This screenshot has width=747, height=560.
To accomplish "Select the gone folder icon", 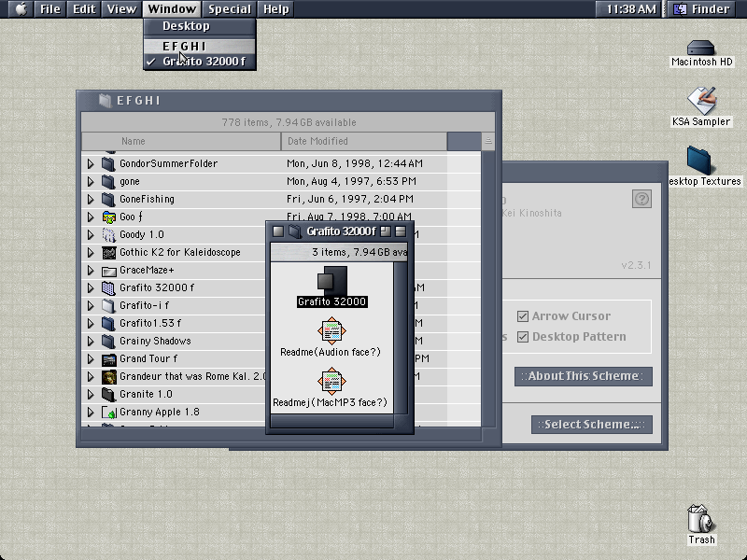I will click(108, 181).
